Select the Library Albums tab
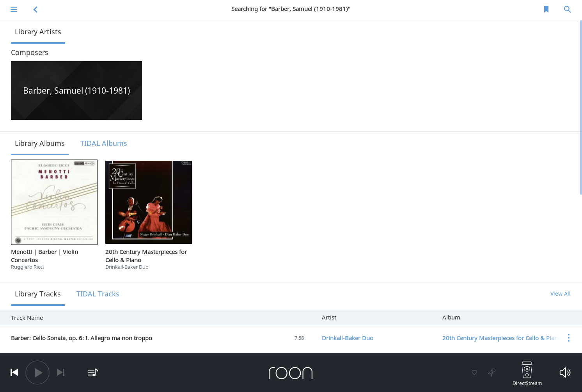 coord(39,143)
